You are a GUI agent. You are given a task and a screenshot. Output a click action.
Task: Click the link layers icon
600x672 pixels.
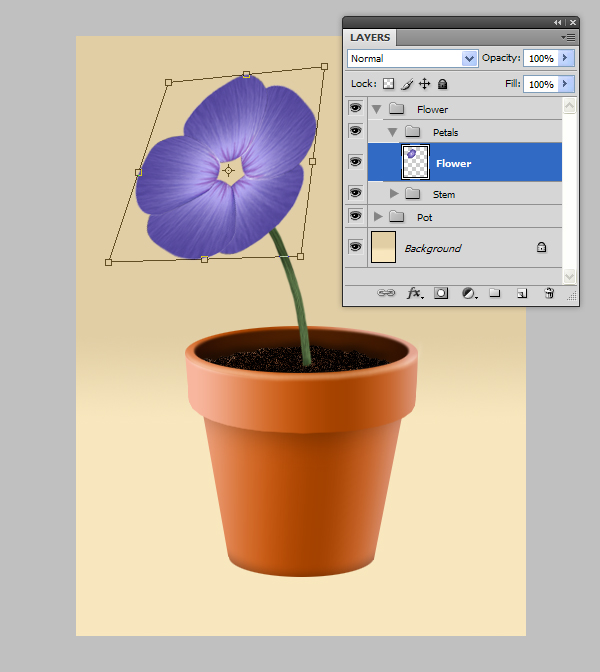point(386,294)
